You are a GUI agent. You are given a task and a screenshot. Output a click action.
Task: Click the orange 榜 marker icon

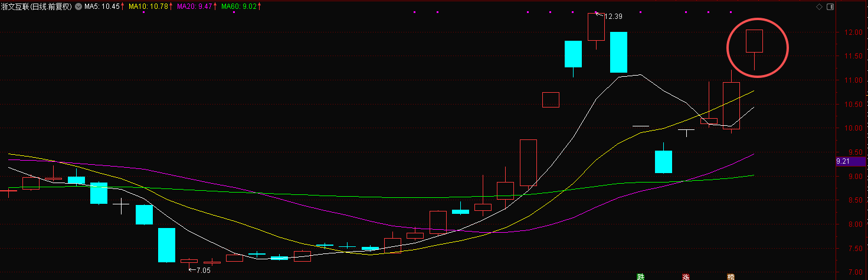(731, 276)
